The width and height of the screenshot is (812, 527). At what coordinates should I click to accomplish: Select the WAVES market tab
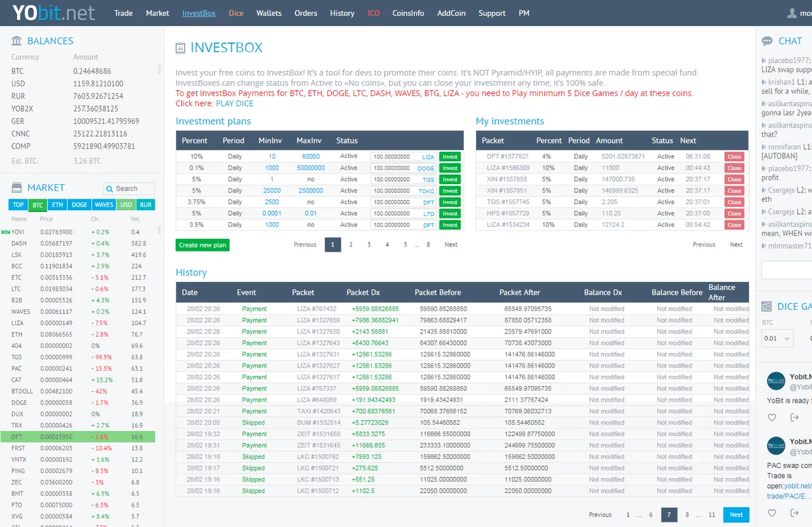(x=104, y=204)
